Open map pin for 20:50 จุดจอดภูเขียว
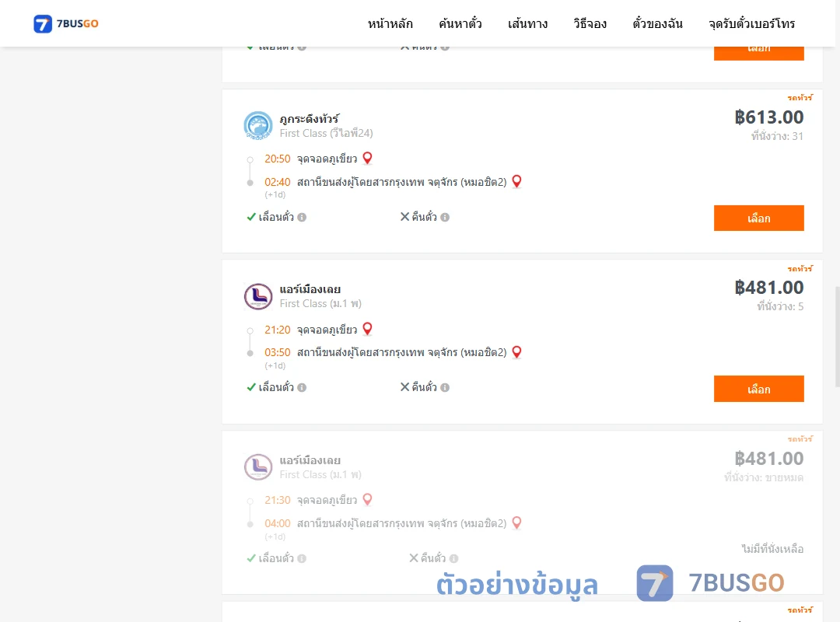840x622 pixels. point(367,158)
